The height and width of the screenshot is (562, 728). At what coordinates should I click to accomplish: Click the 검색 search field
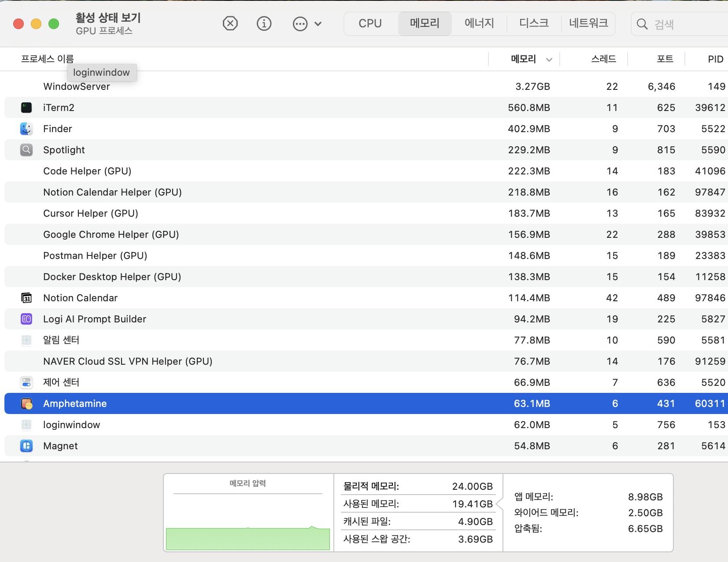(680, 24)
